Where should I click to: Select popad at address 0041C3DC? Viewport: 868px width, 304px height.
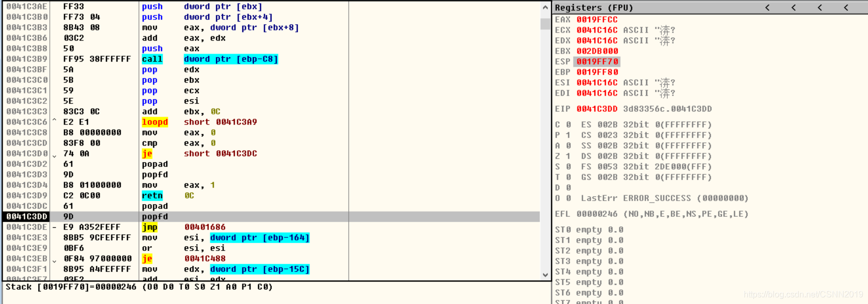(155, 206)
